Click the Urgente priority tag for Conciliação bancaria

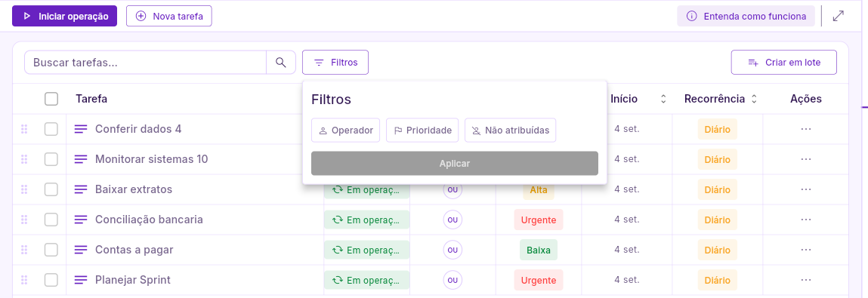(x=539, y=220)
